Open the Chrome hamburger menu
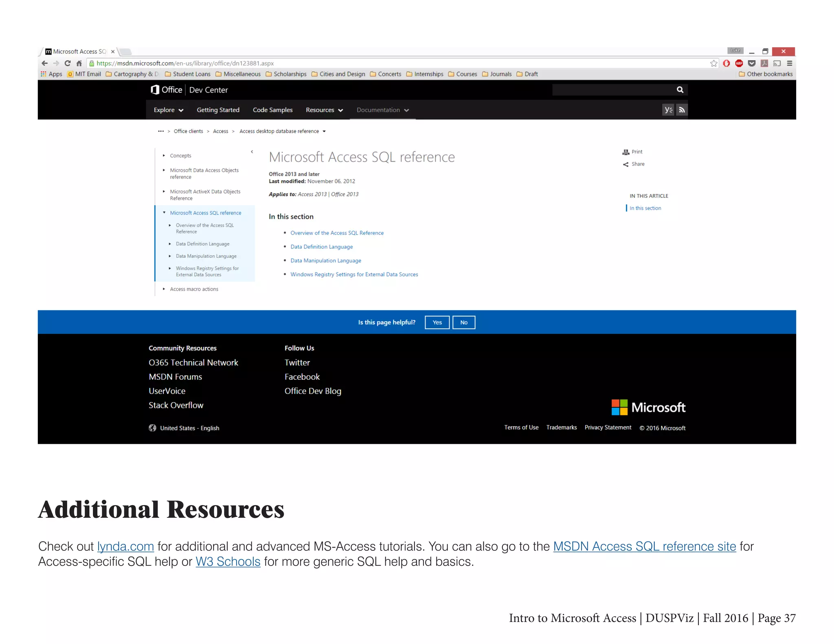834x644 pixels. point(790,63)
